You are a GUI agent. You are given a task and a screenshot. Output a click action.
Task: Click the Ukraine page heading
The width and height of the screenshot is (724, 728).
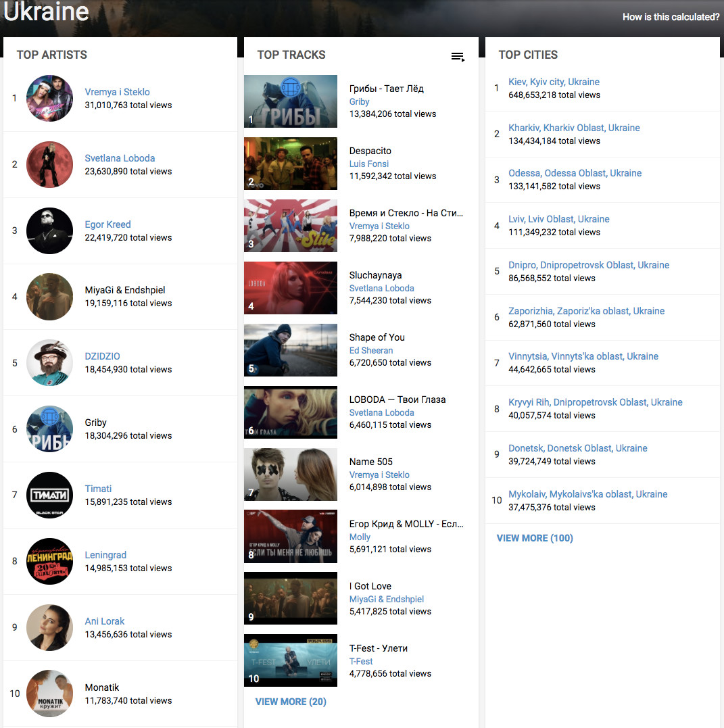46,11
